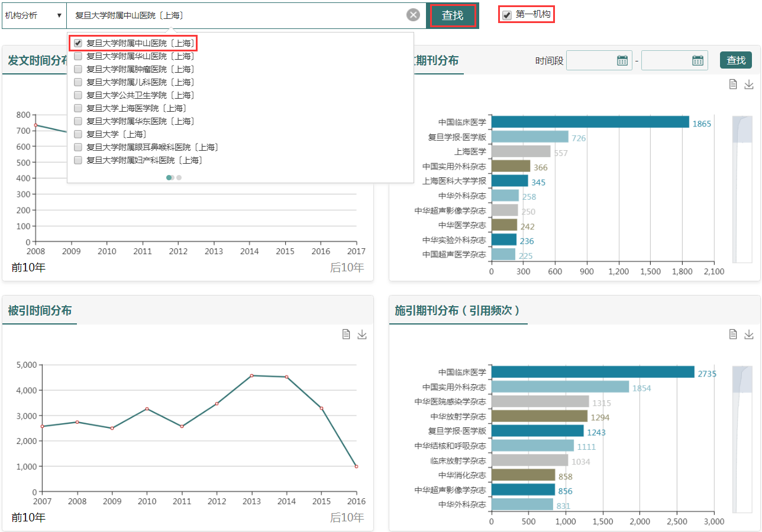
Task: Check 复旦大学附属儿科医院 option
Action: point(78,82)
